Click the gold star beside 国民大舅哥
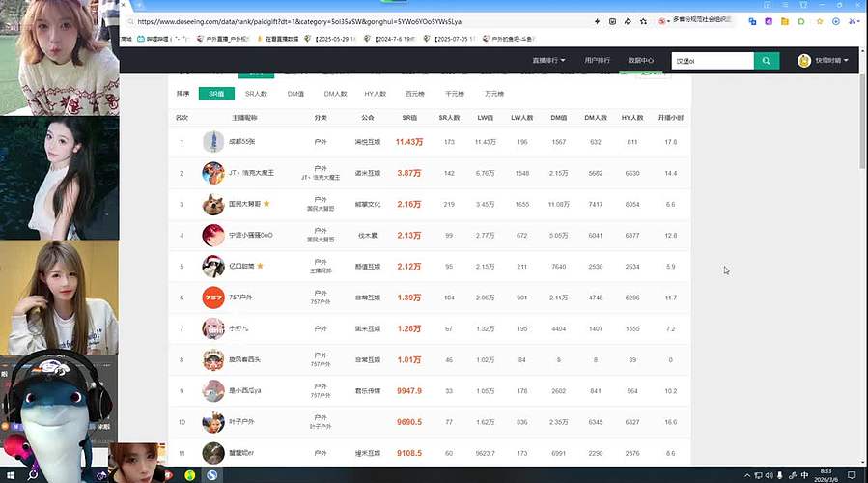Image resolution: width=868 pixels, height=483 pixels. point(266,204)
